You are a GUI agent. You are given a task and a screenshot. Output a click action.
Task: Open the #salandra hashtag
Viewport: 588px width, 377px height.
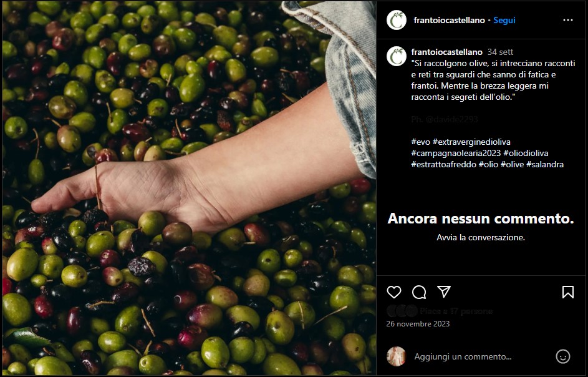click(x=545, y=164)
